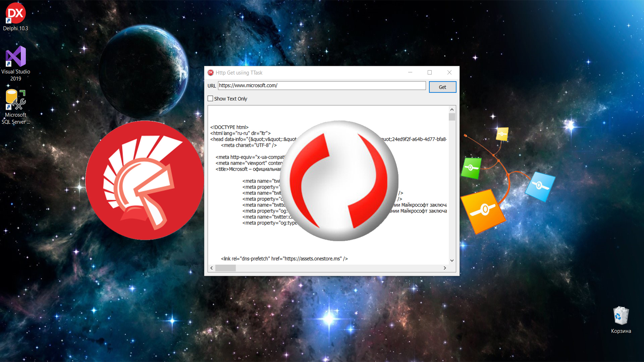Click the Delphi app icon in the title bar
This screenshot has height=362, width=644.
(x=211, y=73)
